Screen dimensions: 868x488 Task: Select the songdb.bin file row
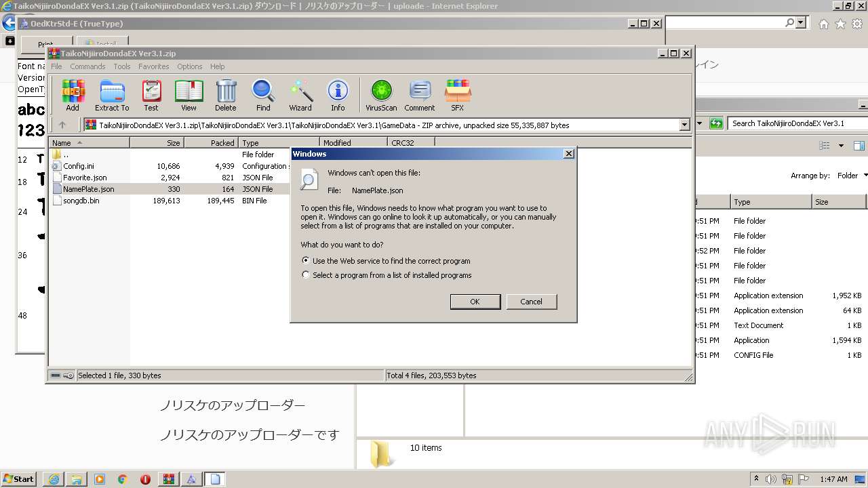click(x=170, y=201)
